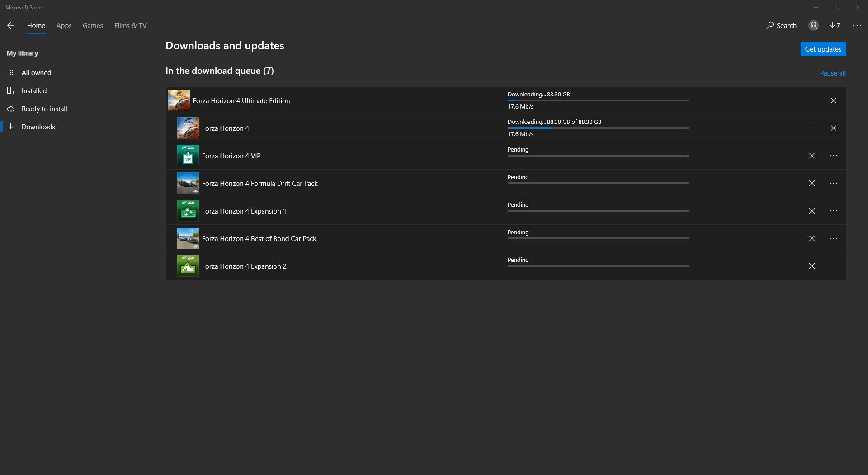Click the Forza Horizon 4 base game thumbnail
The height and width of the screenshot is (475, 868).
pos(188,128)
